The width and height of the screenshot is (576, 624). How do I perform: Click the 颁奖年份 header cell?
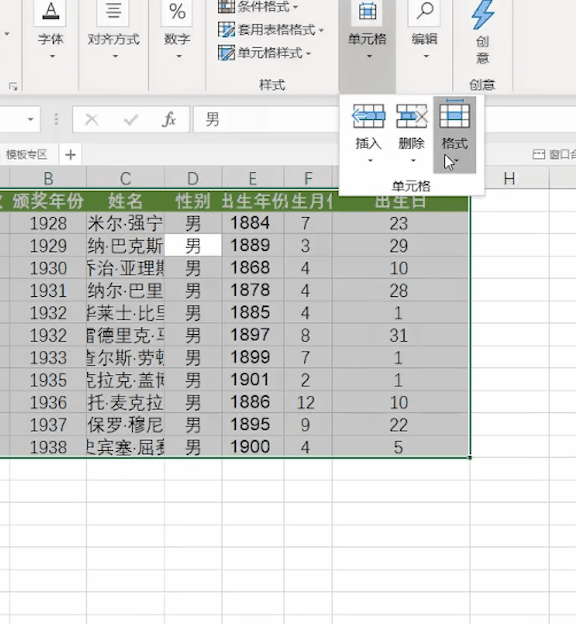(x=48, y=201)
